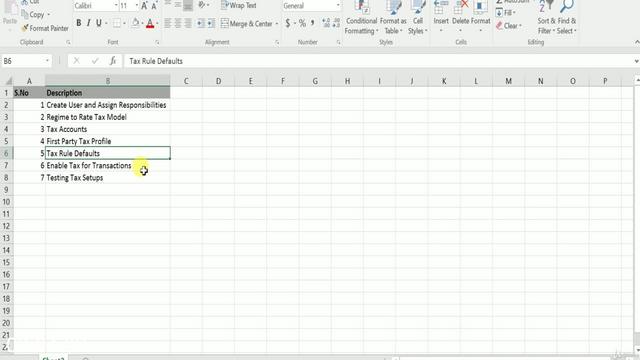Open Merge & Center dropdown arrow
Viewport: 640px width, 360px height.
point(277,24)
